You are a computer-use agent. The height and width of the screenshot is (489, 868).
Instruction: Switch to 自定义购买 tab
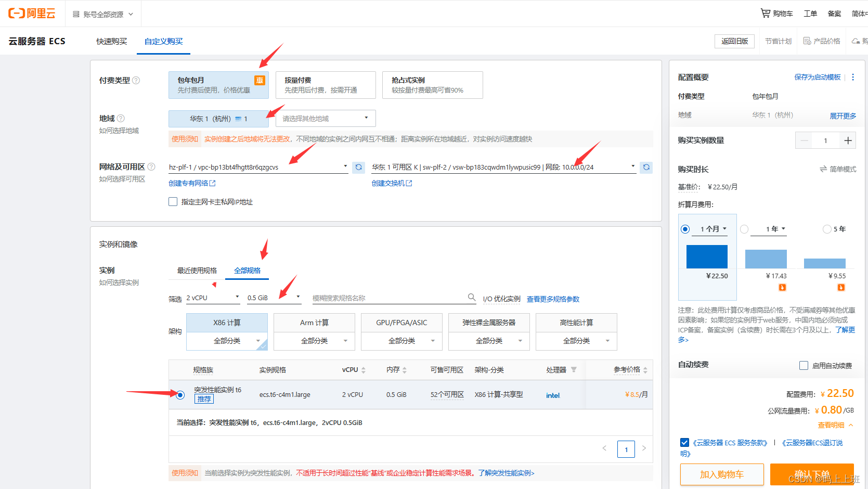pos(163,41)
